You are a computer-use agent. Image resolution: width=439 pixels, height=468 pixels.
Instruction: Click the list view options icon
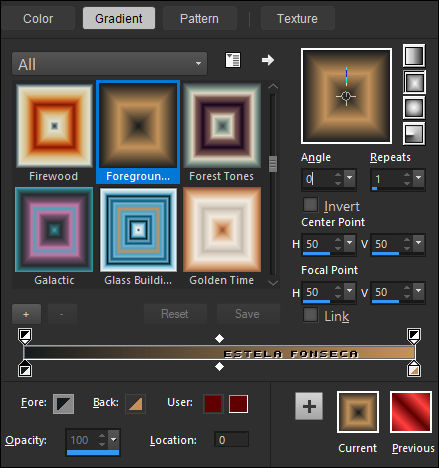(232, 60)
